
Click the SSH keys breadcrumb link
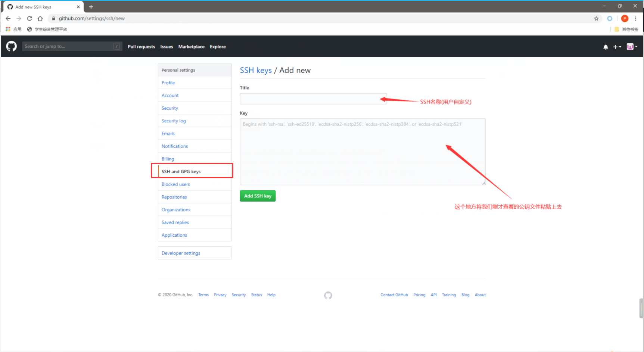point(256,70)
